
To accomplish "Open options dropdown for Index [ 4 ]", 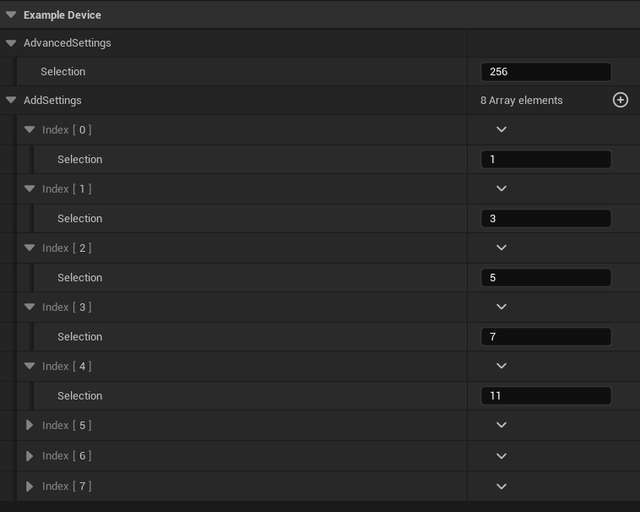I will click(502, 366).
